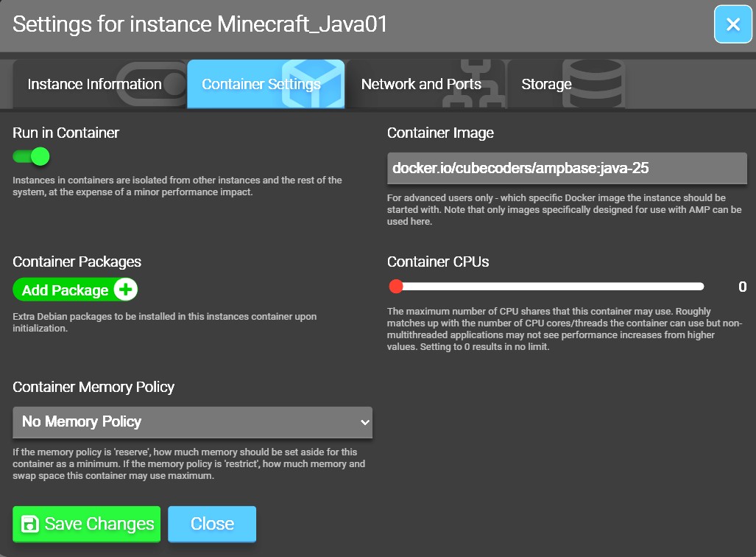The height and width of the screenshot is (557, 756).
Task: Click the chevron arrow on No Memory Policy
Action: click(x=364, y=422)
